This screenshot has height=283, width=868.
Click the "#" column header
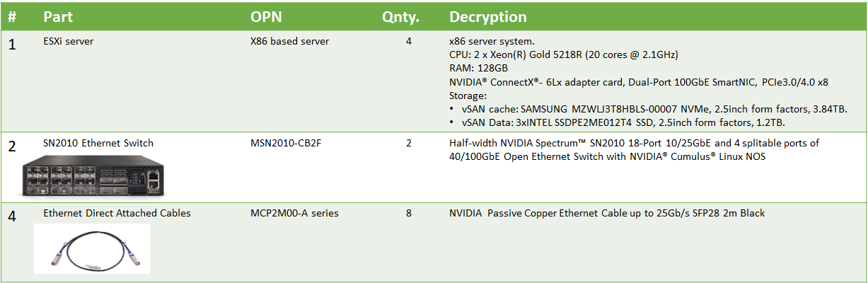click(13, 17)
